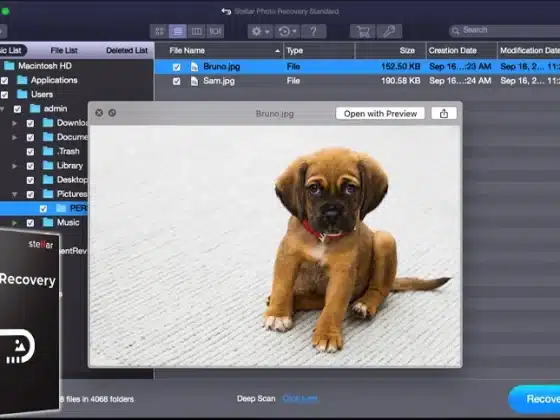Open the resume recovery clock menu
This screenshot has width=560, height=420.
click(287, 31)
